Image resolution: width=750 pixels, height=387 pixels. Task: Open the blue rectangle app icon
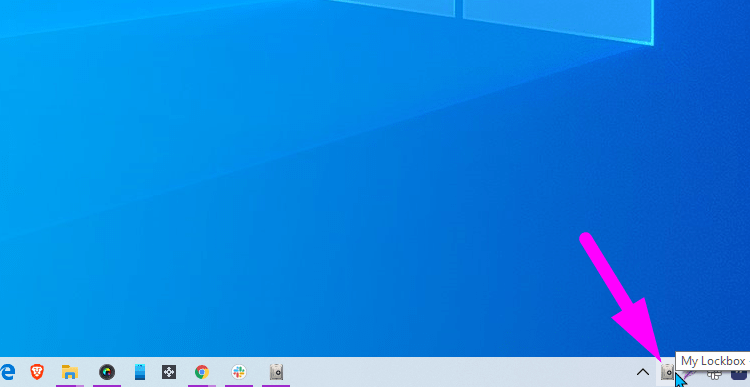pyautogui.click(x=140, y=372)
